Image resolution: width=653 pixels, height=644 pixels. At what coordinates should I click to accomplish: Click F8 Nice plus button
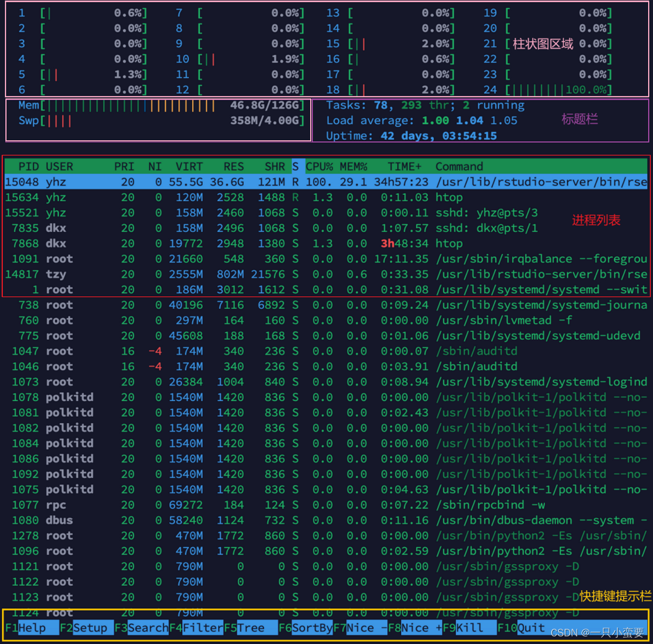point(415,628)
